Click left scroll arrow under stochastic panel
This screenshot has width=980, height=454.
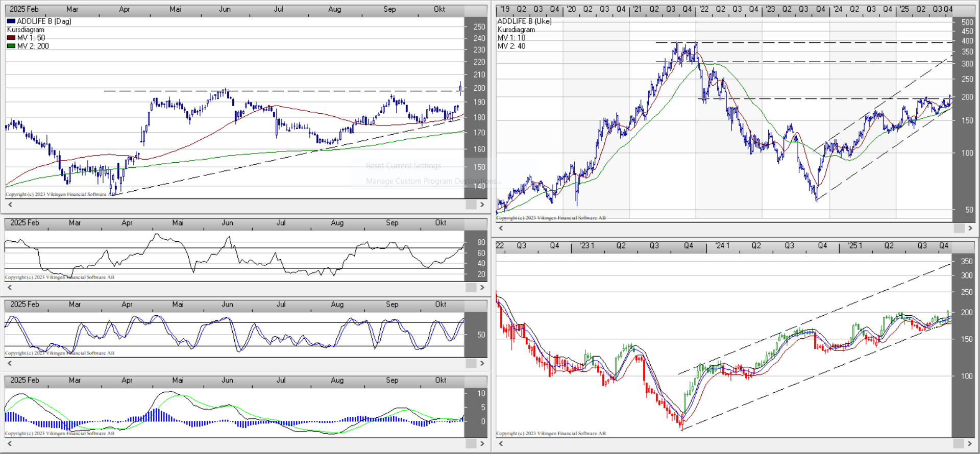10,363
